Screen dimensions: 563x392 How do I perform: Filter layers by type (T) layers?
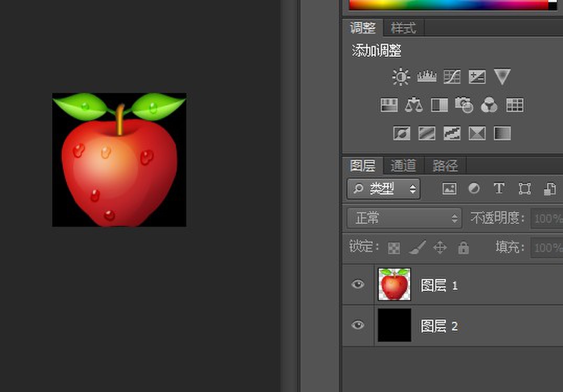click(x=499, y=188)
